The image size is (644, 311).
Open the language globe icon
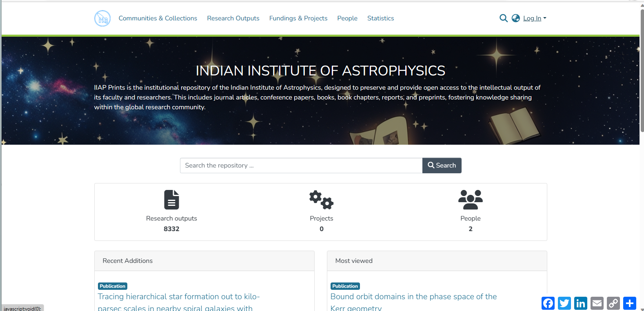coord(516,18)
